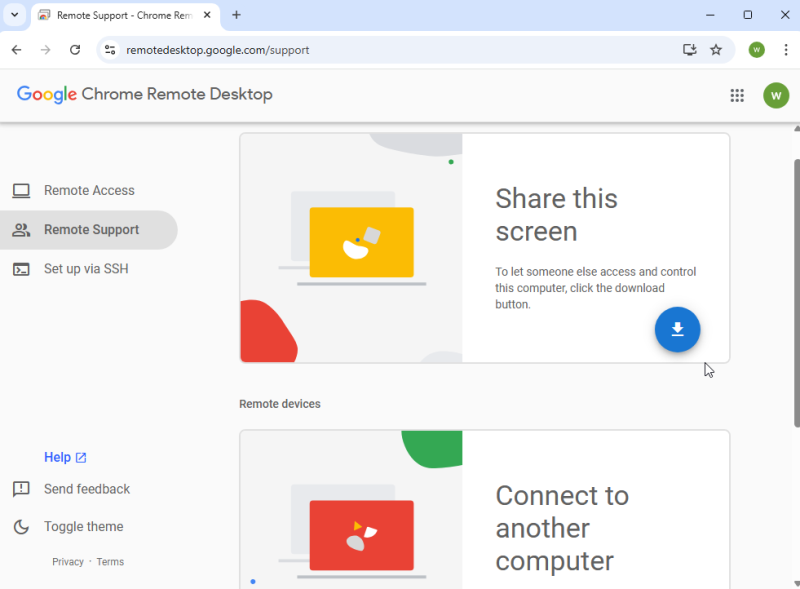Click the install app icon in address bar
Image resolution: width=800 pixels, height=589 pixels.
689,50
